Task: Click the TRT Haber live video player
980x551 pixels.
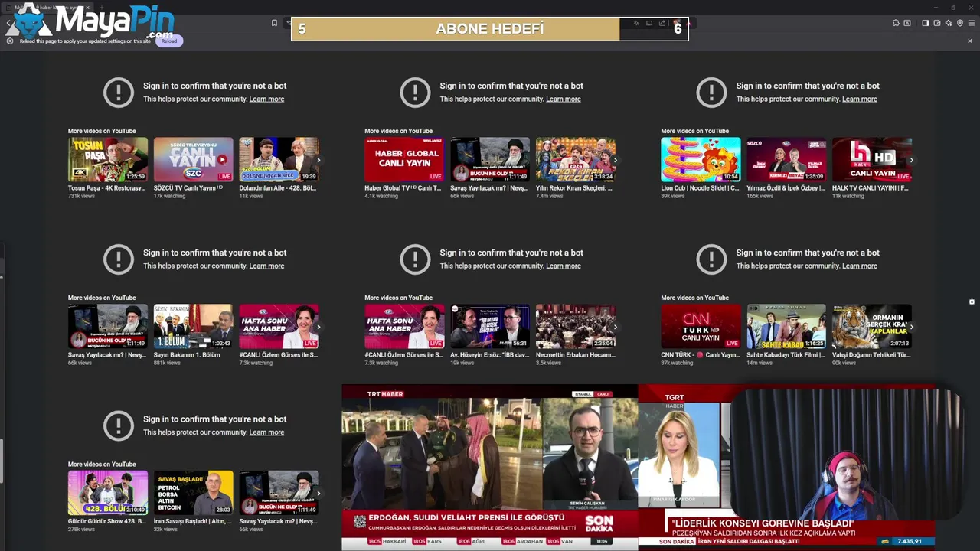Action: click(489, 468)
